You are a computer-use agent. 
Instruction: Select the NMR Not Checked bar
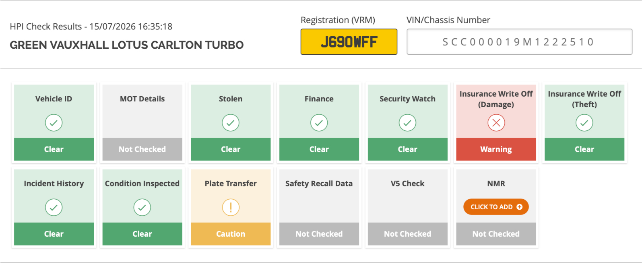pyautogui.click(x=496, y=234)
